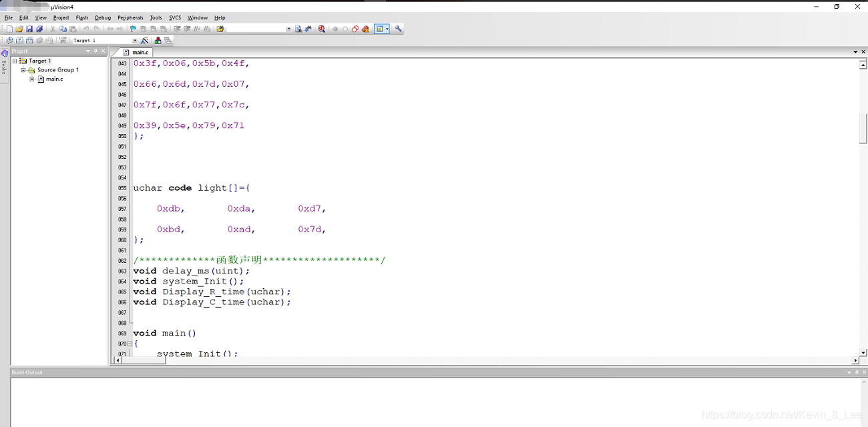868x427 pixels.
Task: Click Disable All Breakpoints icon
Action: pyautogui.click(x=355, y=29)
